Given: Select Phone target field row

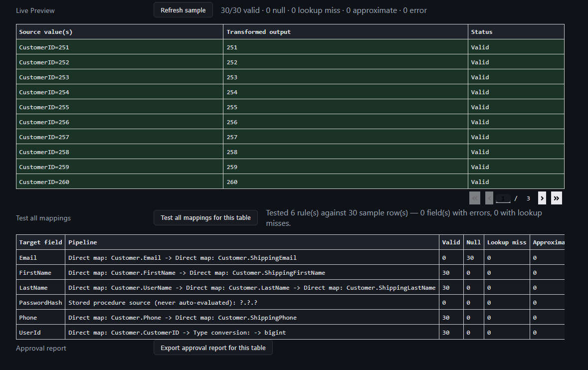Looking at the screenshot, I should (x=290, y=318).
